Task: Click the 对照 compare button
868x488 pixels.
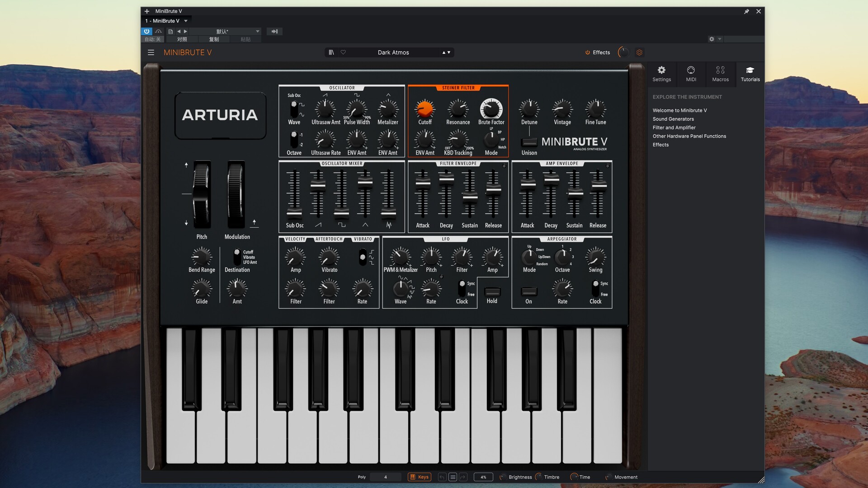Action: [x=182, y=39]
